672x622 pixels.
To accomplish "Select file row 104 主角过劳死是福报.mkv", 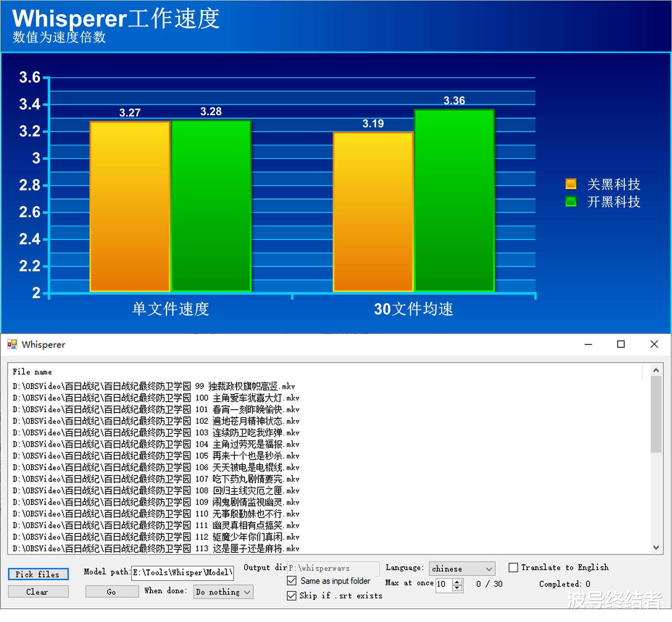I will point(156,444).
